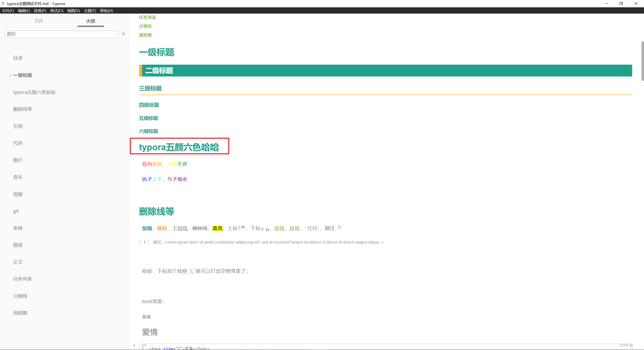Open the 主题(T) menu
This screenshot has width=644, height=350.
coord(90,11)
